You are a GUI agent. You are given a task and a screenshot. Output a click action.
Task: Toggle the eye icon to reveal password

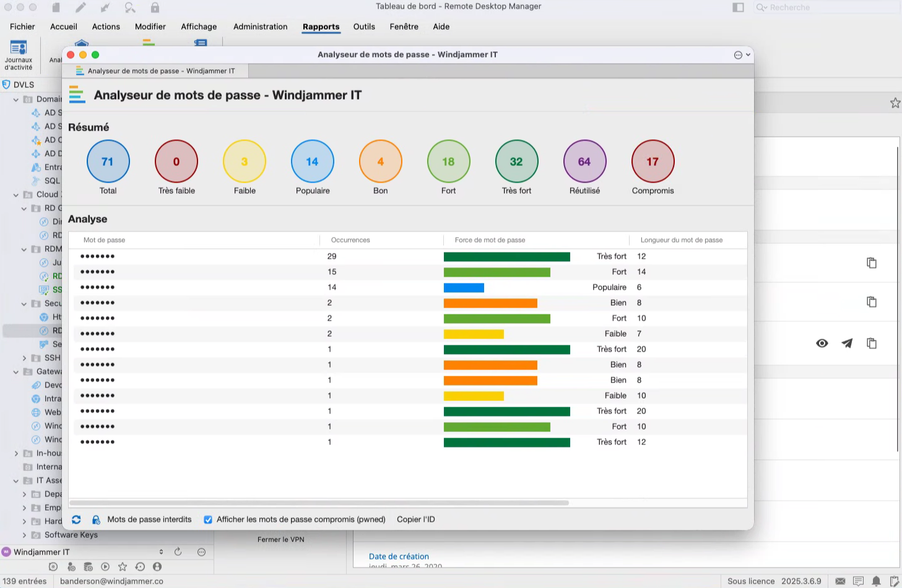(822, 344)
